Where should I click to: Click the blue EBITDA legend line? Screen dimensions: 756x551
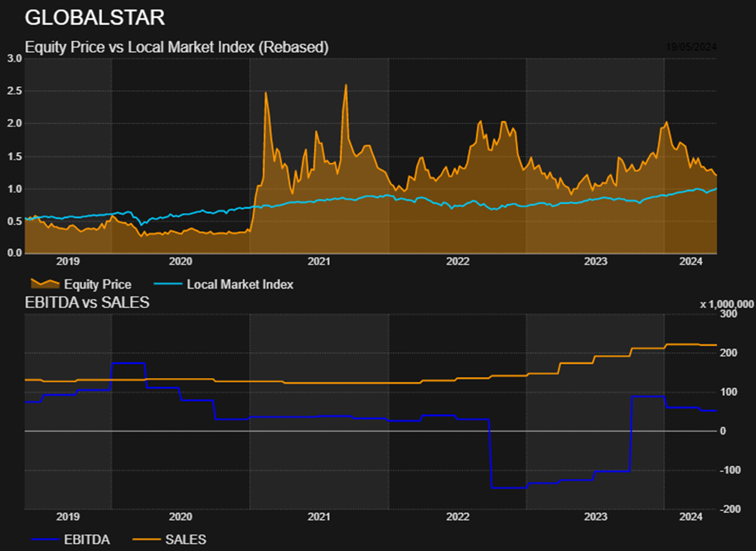click(45, 539)
